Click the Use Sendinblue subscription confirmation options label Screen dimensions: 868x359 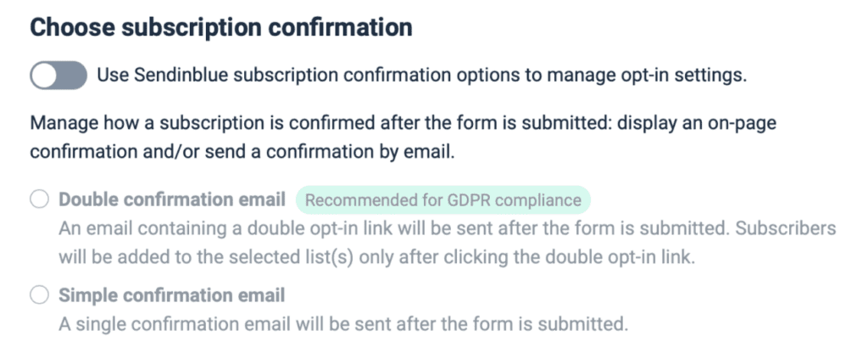tap(422, 76)
